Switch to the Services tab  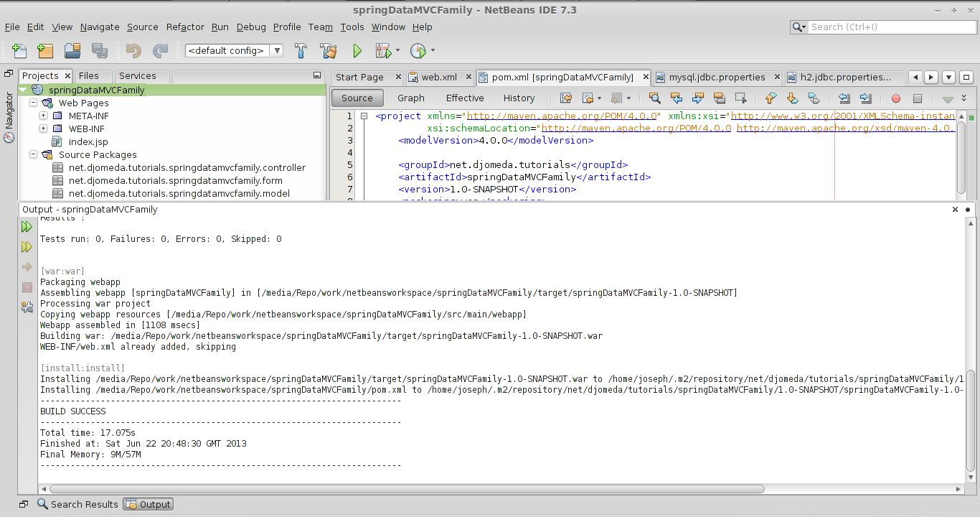138,75
